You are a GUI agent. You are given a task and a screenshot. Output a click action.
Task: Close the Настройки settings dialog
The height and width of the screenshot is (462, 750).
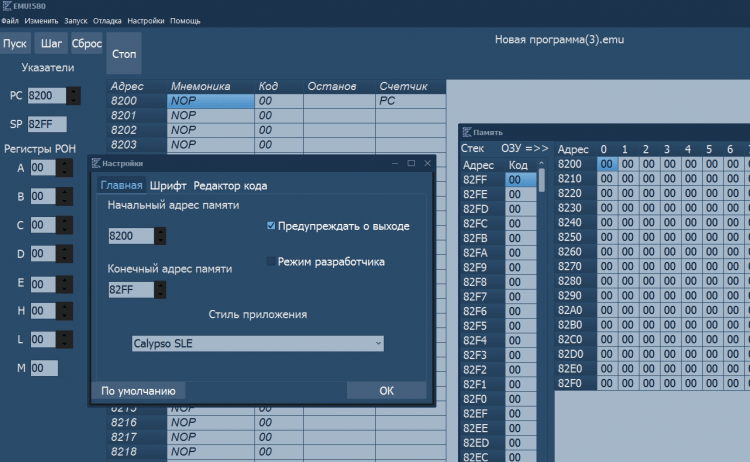[427, 162]
